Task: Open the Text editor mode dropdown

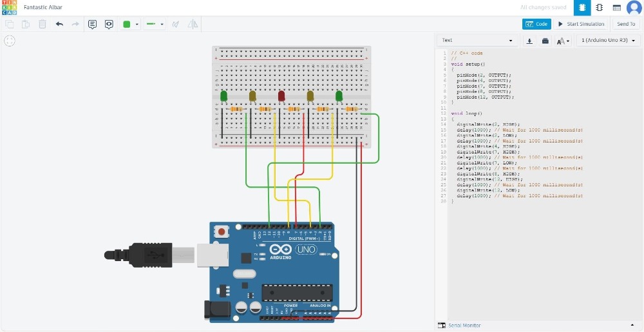Action: (x=477, y=40)
